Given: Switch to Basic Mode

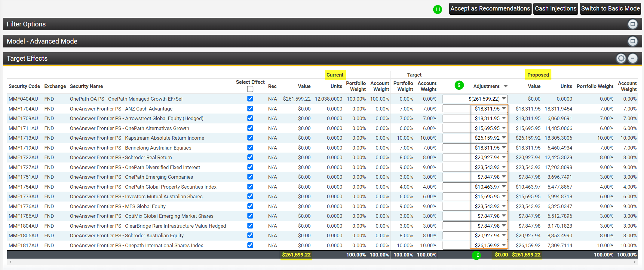Looking at the screenshot, I should coord(610,8).
